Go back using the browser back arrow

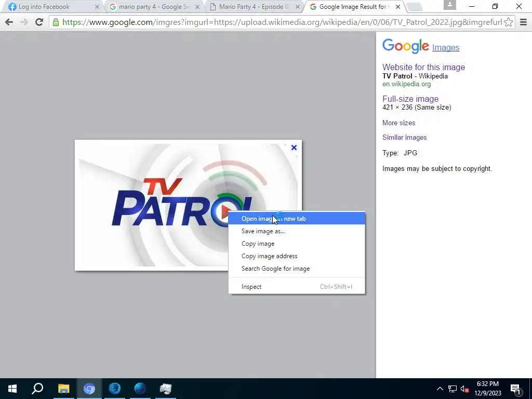coord(9,22)
